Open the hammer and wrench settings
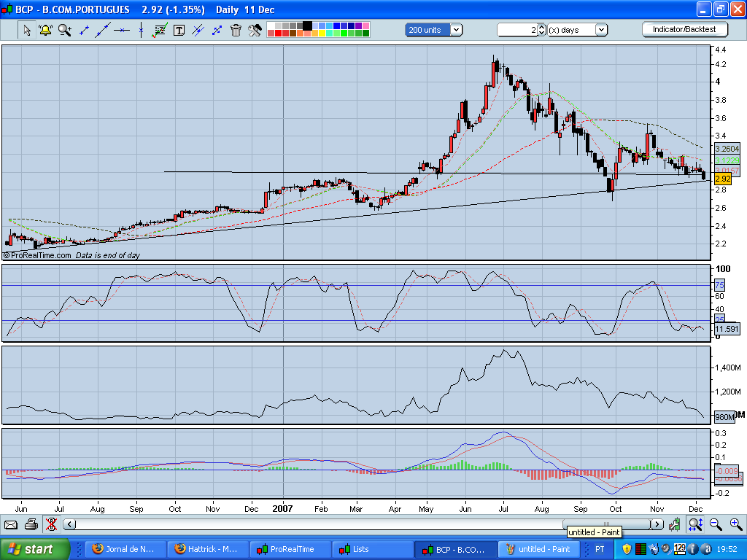 click(x=255, y=30)
